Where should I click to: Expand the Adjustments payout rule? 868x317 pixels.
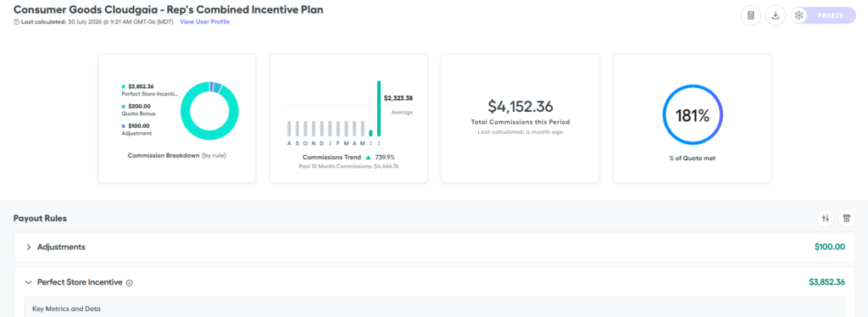click(x=29, y=247)
